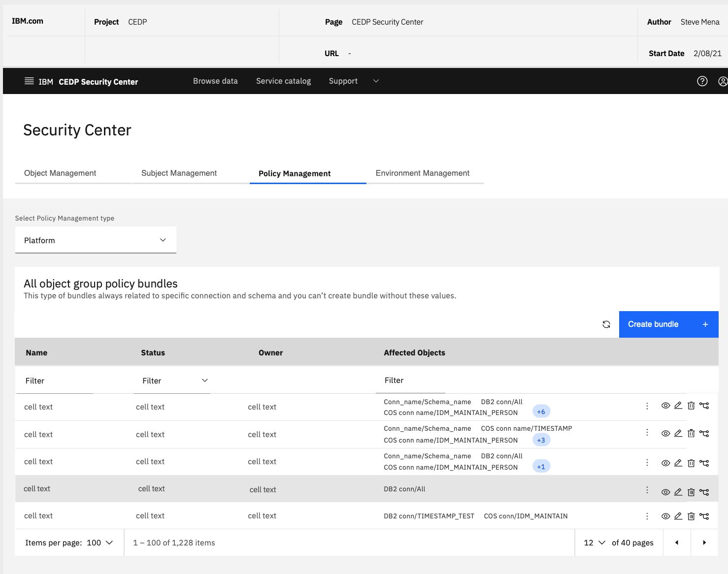Open the Environment Management tab

coord(422,173)
